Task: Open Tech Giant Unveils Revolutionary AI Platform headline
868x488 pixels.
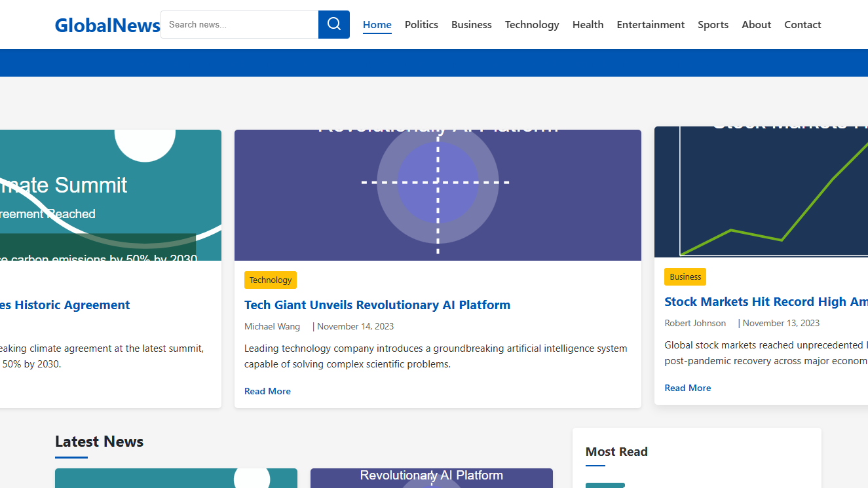Action: pos(377,305)
